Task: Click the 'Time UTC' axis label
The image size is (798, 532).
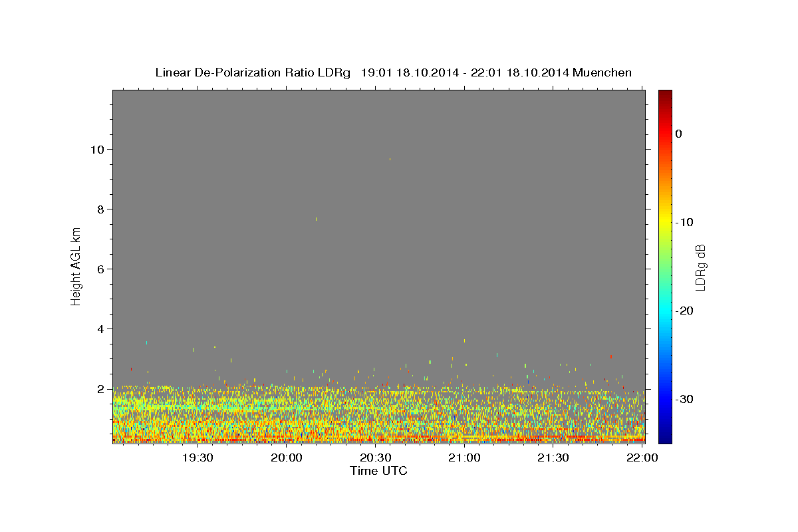Action: [378, 471]
